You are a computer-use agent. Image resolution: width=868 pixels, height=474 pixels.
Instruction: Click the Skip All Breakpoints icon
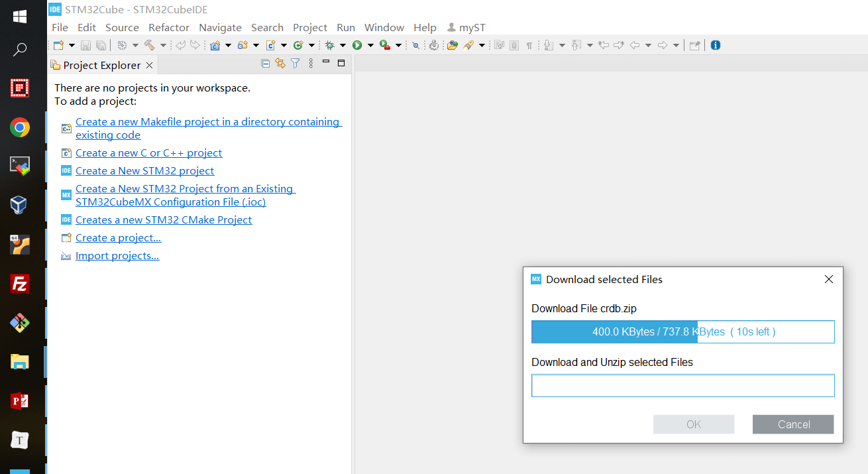(x=415, y=45)
